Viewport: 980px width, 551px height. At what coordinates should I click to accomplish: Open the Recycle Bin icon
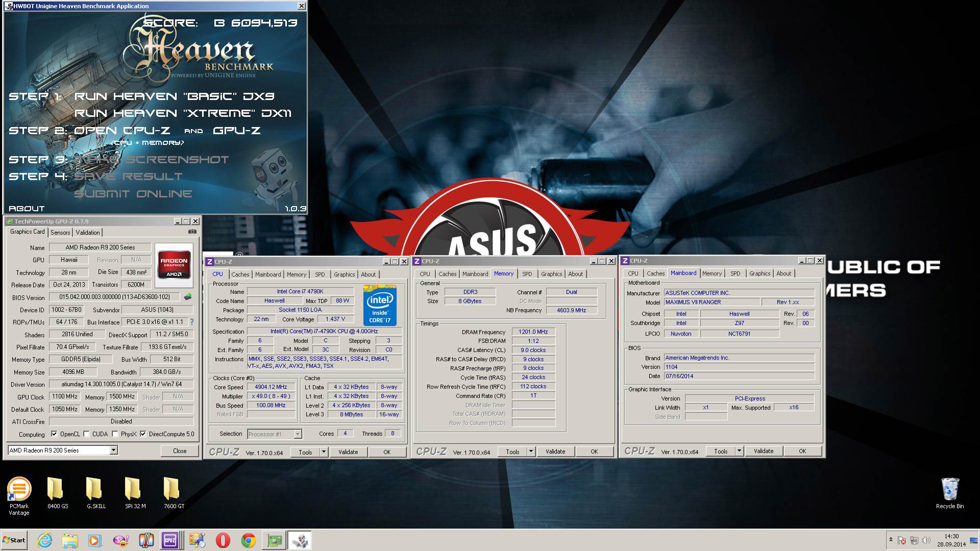pyautogui.click(x=950, y=489)
